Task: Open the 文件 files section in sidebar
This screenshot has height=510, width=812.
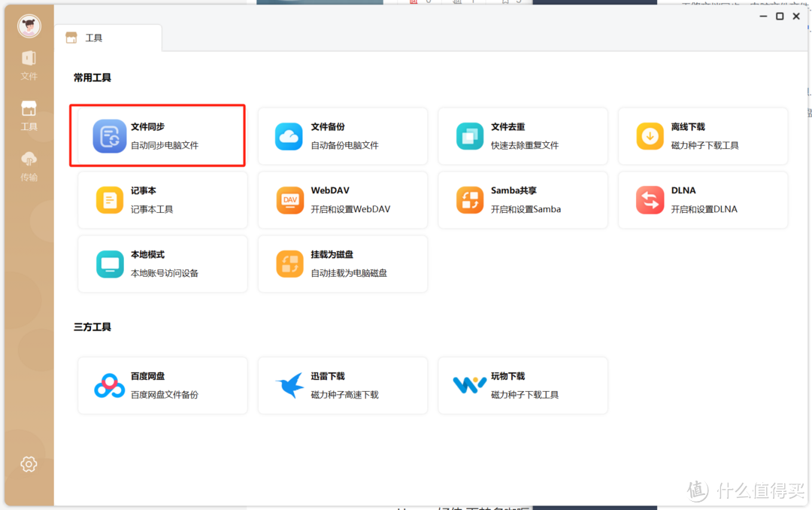Action: (29, 64)
